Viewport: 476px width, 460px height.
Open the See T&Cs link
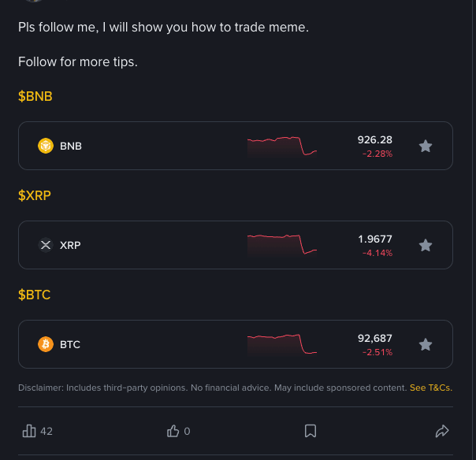coord(430,388)
